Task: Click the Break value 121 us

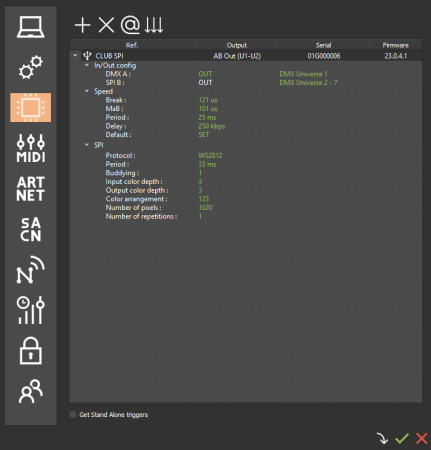Action: point(208,100)
